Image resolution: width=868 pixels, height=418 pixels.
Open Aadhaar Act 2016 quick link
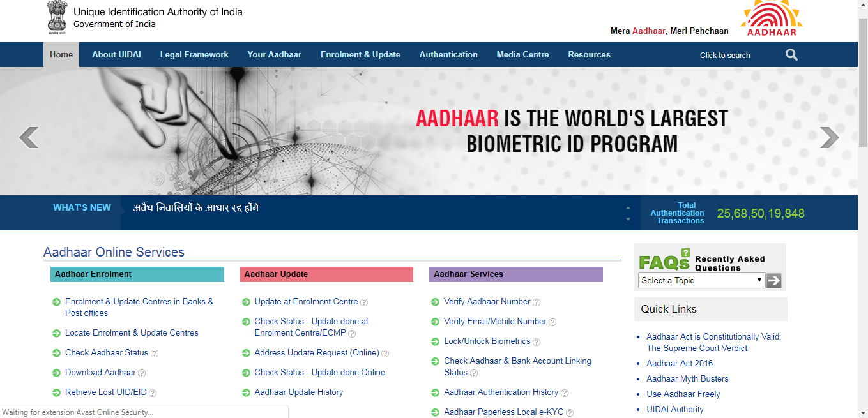[x=680, y=363]
